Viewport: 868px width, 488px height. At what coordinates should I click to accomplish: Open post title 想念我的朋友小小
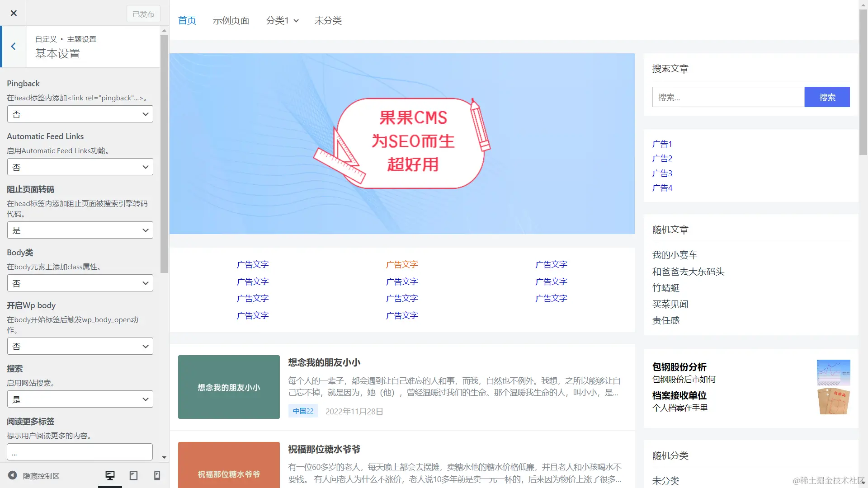point(324,362)
